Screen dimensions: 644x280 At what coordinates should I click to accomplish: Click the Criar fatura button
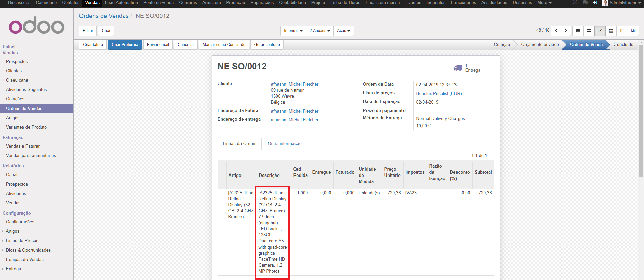(93, 45)
